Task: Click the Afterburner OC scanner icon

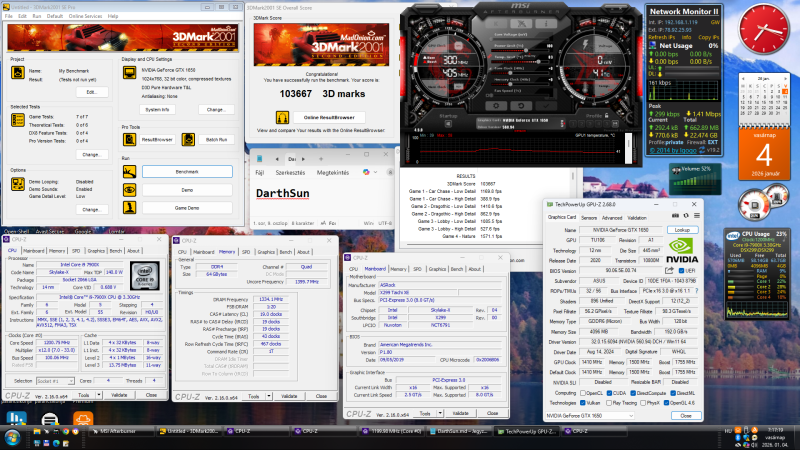Action: point(521,23)
